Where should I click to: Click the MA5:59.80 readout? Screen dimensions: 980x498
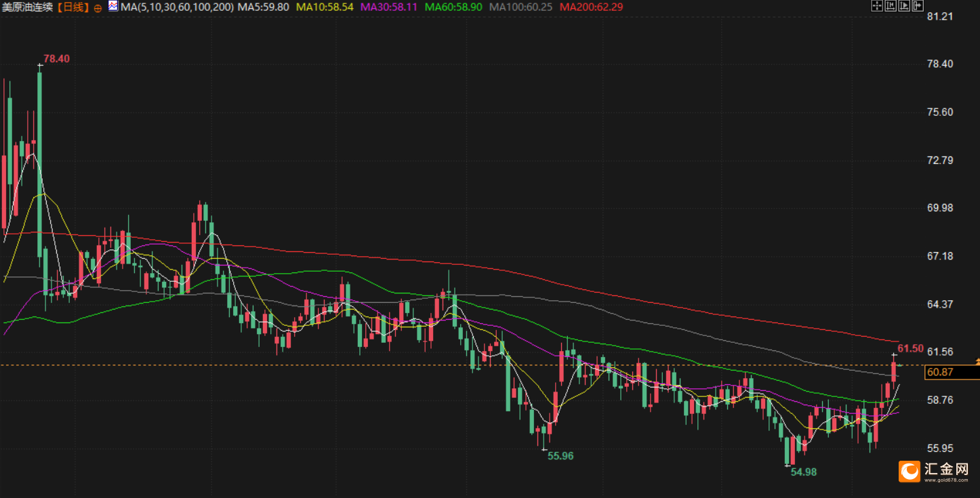pos(263,7)
